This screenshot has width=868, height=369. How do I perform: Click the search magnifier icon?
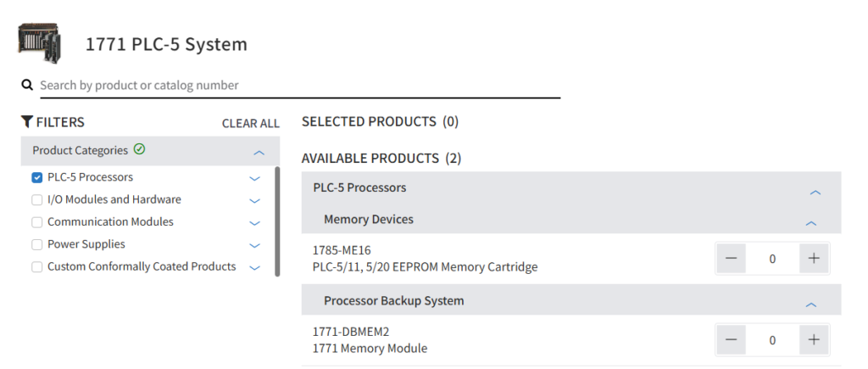tap(27, 85)
